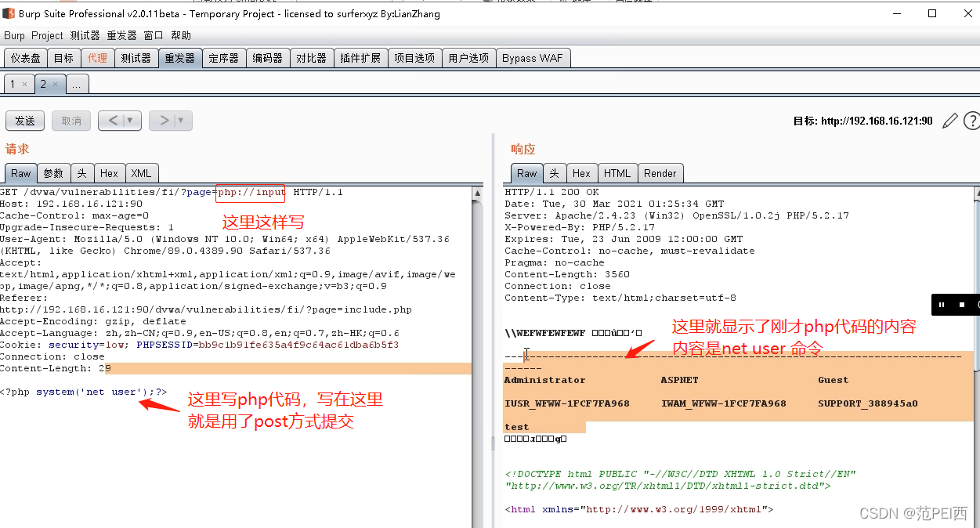
Task: Click the HTTP/1.1 200 OK response line
Action: [x=551, y=192]
